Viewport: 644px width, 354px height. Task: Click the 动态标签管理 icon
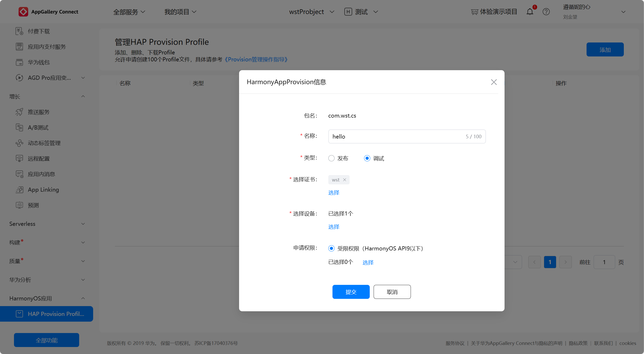(x=19, y=143)
